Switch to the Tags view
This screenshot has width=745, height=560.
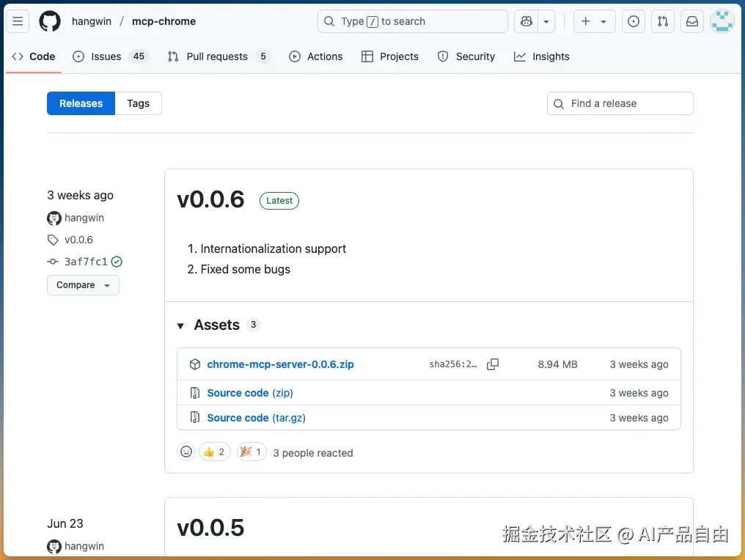click(x=139, y=103)
